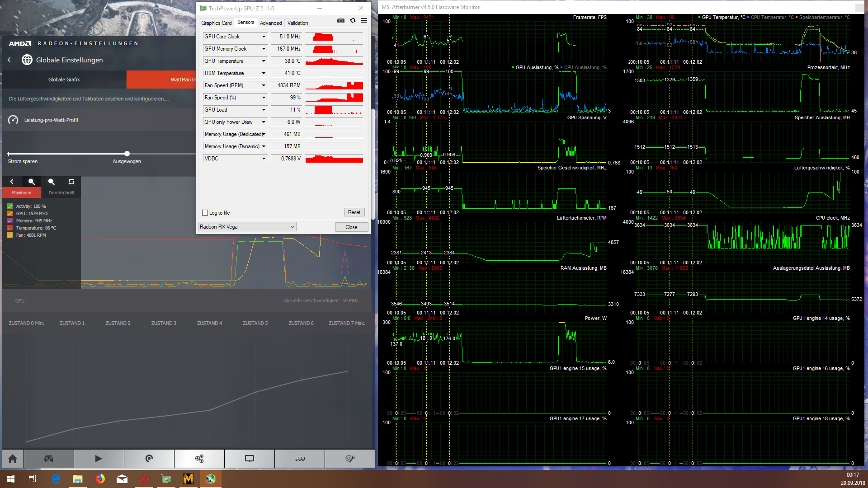Open the GPU-Z hamburger menu

point(364,21)
